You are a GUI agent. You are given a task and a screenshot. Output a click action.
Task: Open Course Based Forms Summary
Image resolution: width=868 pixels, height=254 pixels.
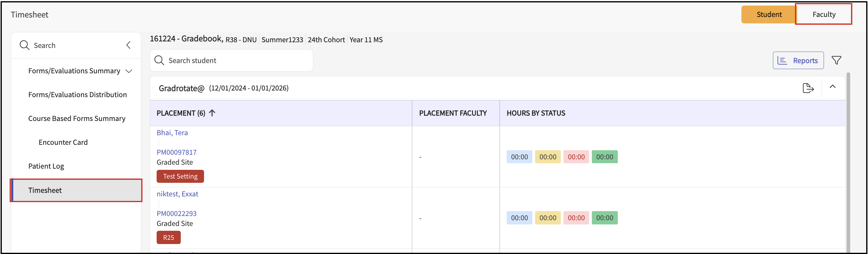(77, 119)
